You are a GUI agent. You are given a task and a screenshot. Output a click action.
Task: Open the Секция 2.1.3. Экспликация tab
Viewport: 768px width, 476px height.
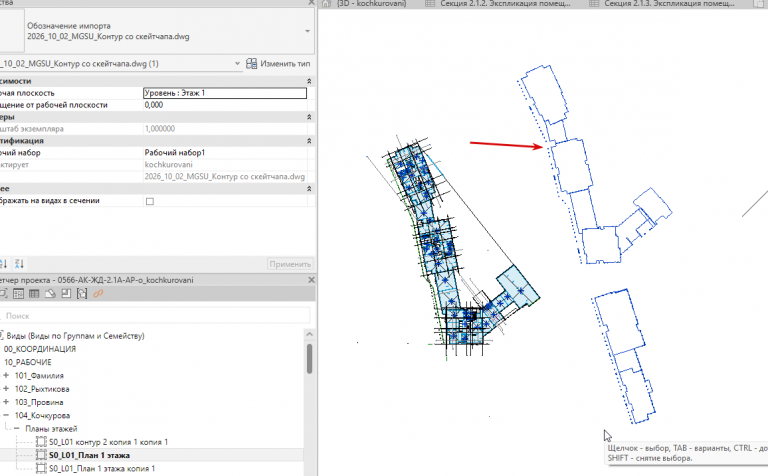coord(669,3)
